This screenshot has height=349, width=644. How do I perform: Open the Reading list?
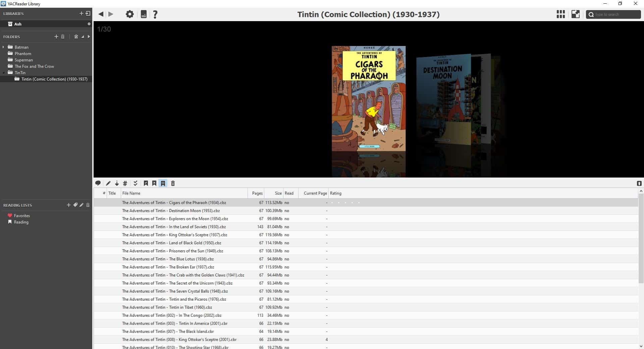point(21,222)
